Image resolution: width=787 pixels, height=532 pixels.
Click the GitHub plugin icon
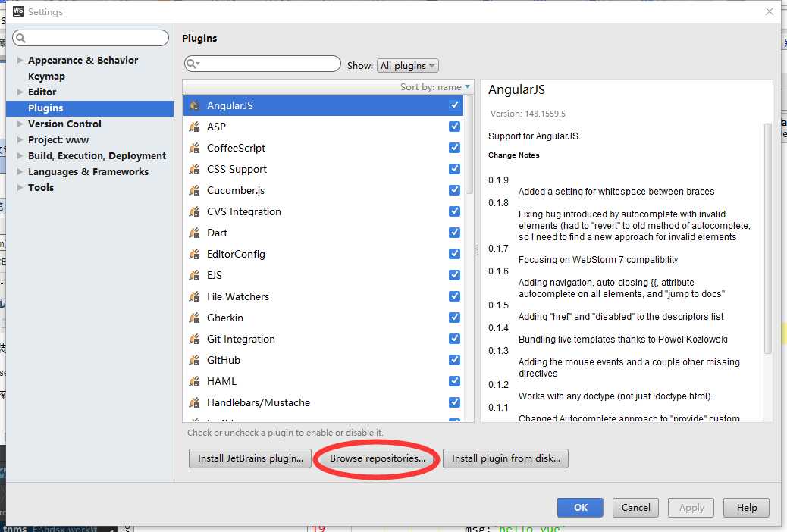coord(194,361)
